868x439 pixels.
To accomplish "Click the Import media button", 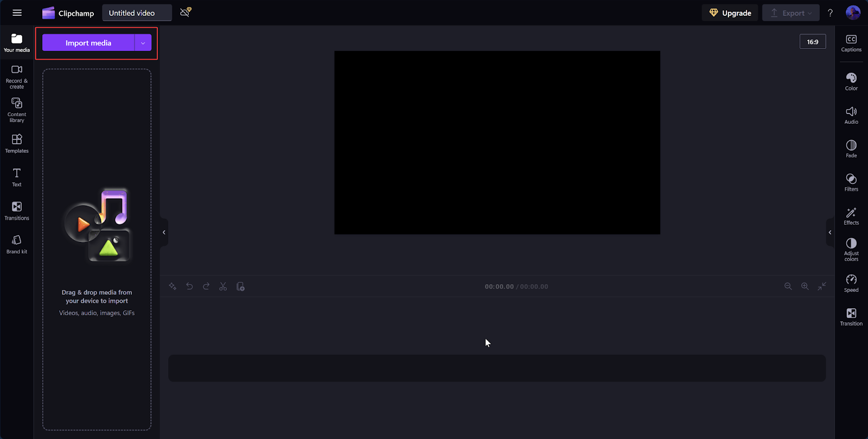I will pos(88,43).
